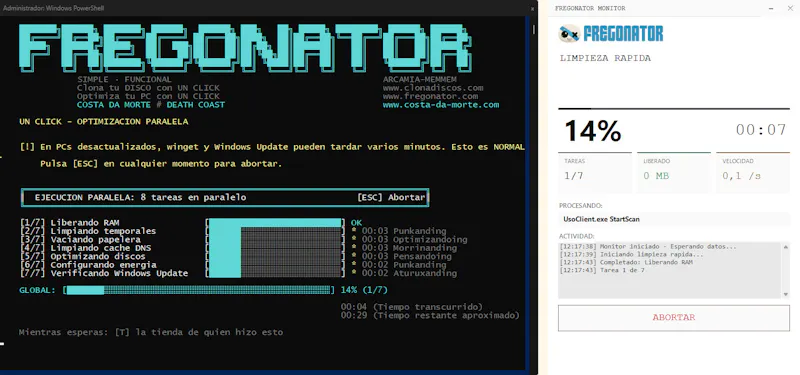Click the FREGONATOR title in monitor window
Viewport: 800px width, 375px height.
click(623, 34)
